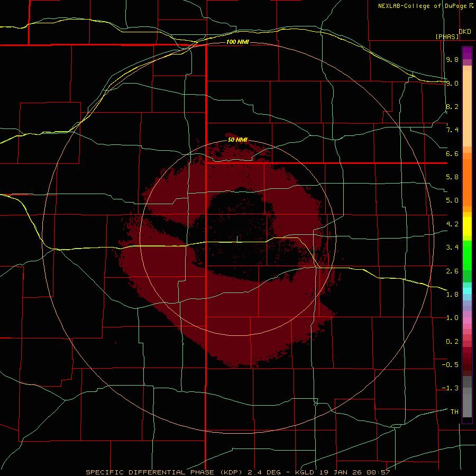The image size is (476, 476).
Task: Click the 1.8 legend label
Action: (452, 295)
